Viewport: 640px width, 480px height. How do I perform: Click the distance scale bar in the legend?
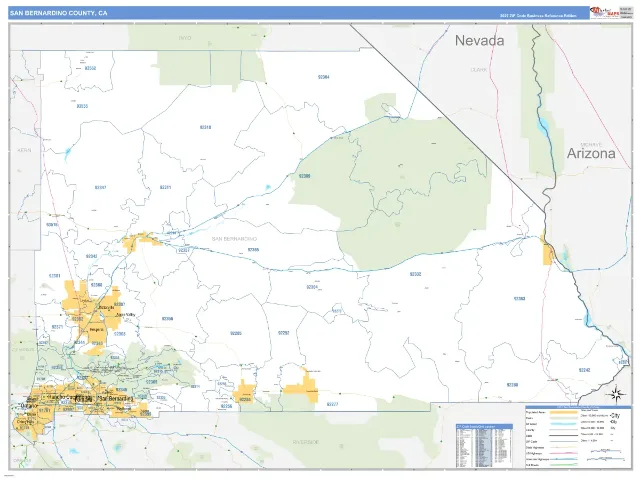pyautogui.click(x=606, y=455)
